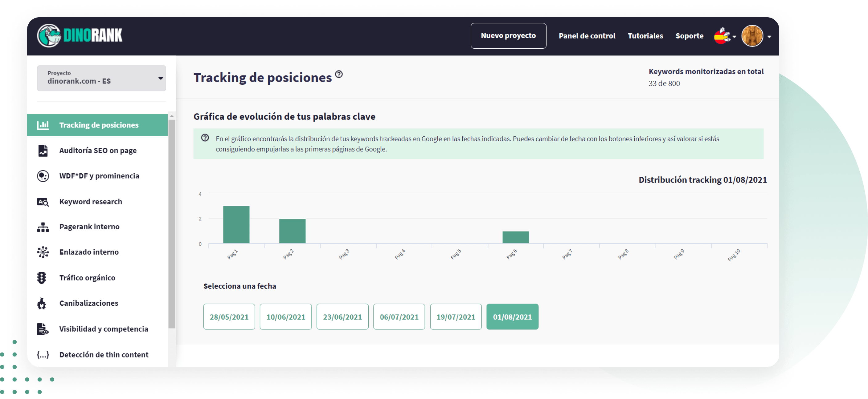Click 'Distribución tracking 01/08/2021' chart title
This screenshot has width=868, height=399.
click(702, 180)
